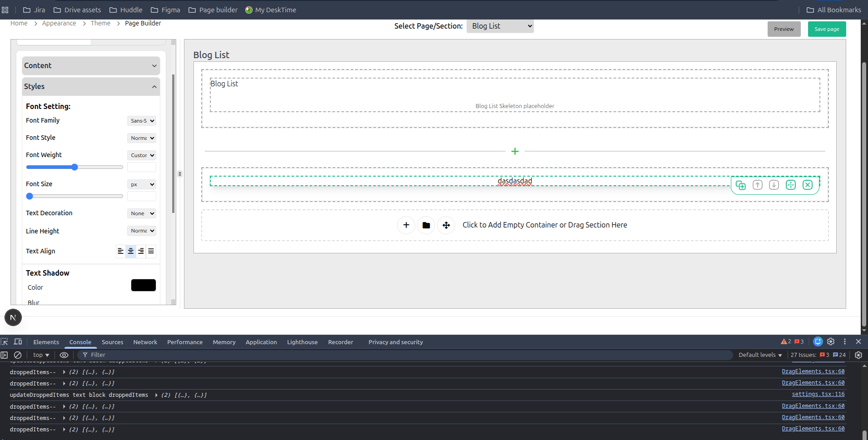Click the Font Weight value input

[142, 168]
